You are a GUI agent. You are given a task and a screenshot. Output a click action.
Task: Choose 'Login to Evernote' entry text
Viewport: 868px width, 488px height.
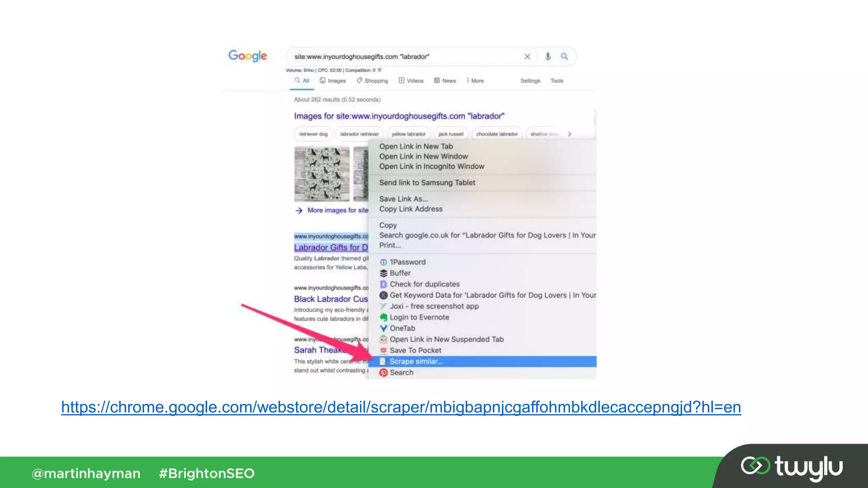tap(419, 317)
